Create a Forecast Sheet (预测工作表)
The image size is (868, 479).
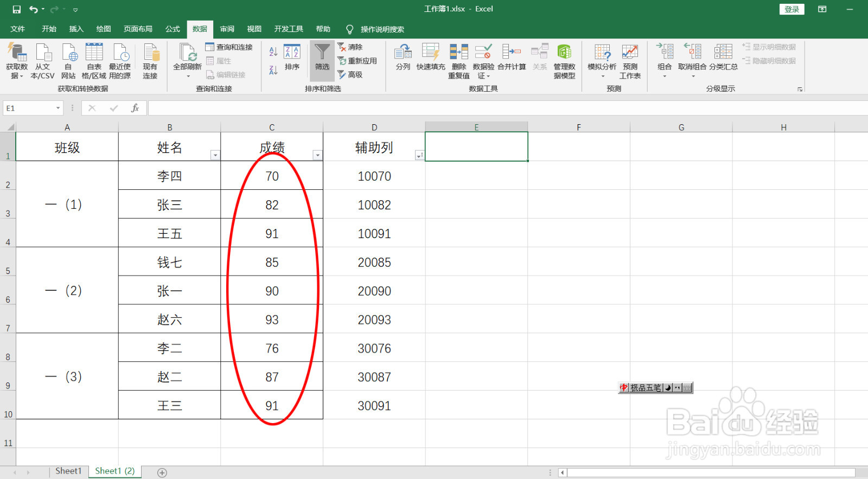[x=630, y=61]
